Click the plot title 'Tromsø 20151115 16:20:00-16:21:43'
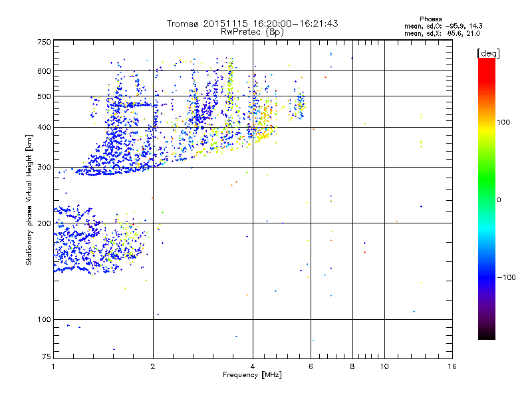Viewport: 532px width, 399px height. click(x=252, y=23)
